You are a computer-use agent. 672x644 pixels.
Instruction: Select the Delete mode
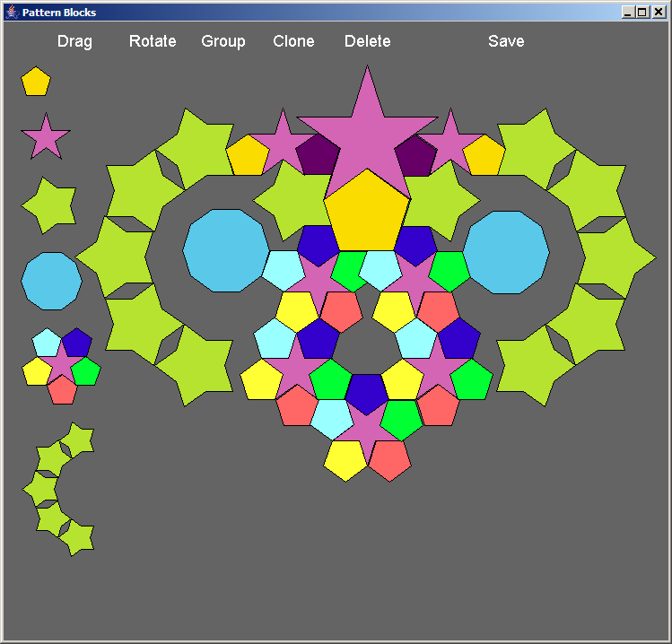click(x=367, y=41)
